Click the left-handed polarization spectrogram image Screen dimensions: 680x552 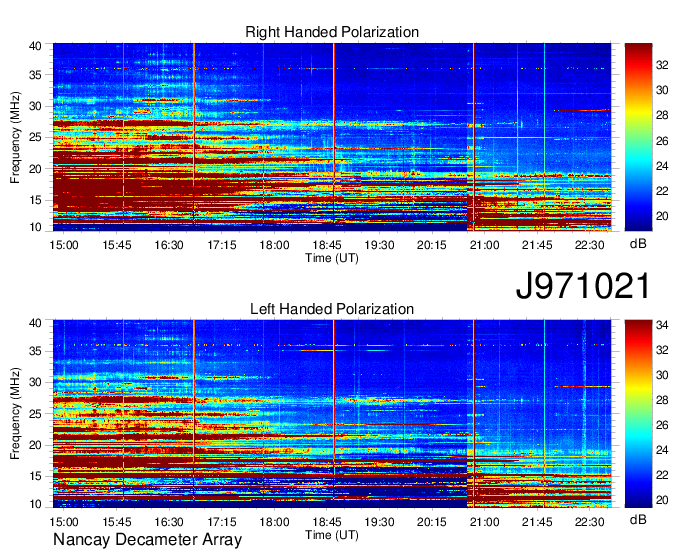(332, 414)
